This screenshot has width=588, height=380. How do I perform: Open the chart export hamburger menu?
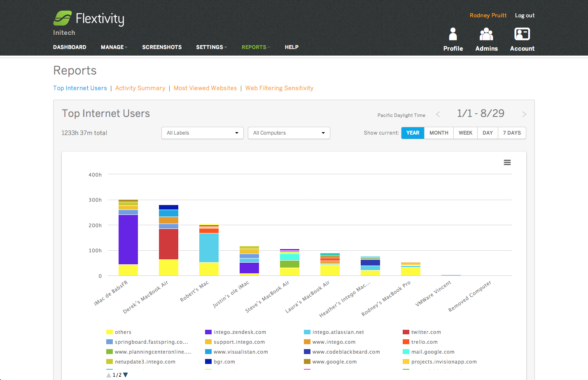507,163
